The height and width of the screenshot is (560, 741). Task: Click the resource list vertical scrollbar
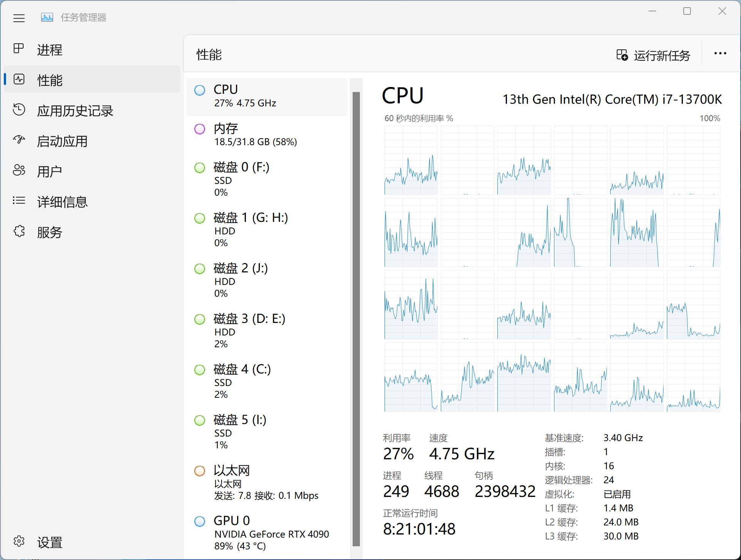click(x=356, y=318)
